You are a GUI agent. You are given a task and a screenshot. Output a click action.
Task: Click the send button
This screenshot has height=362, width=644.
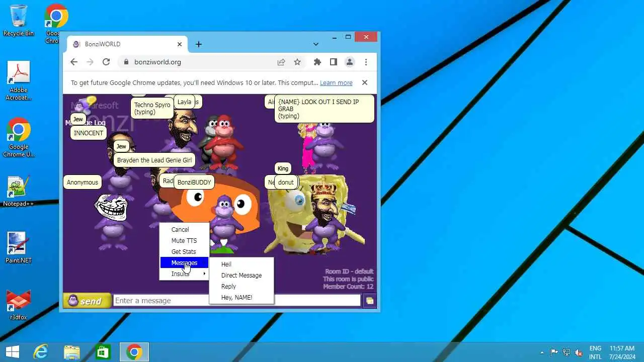pos(87,301)
